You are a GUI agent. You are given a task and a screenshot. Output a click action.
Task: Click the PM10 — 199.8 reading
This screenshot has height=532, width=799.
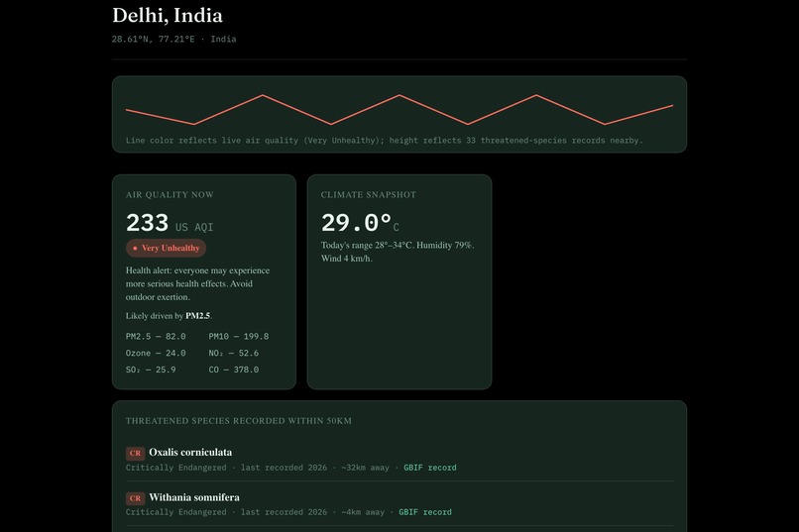pos(239,336)
